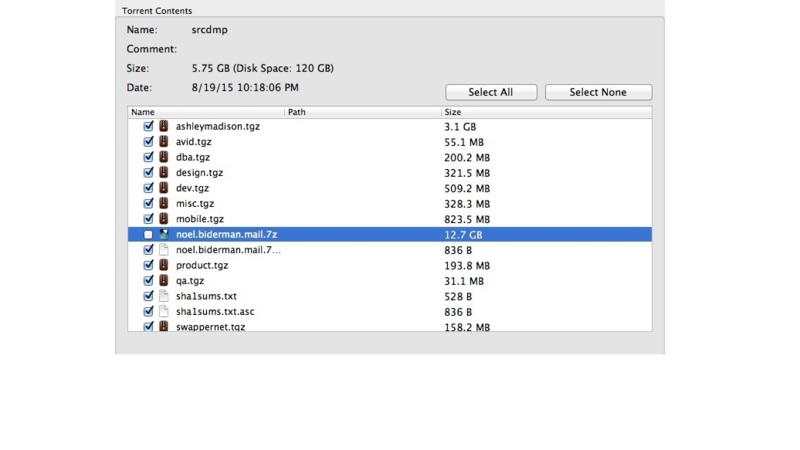Select the misc.tgz file name
Viewport: 800px width, 450px height.
pyautogui.click(x=195, y=203)
